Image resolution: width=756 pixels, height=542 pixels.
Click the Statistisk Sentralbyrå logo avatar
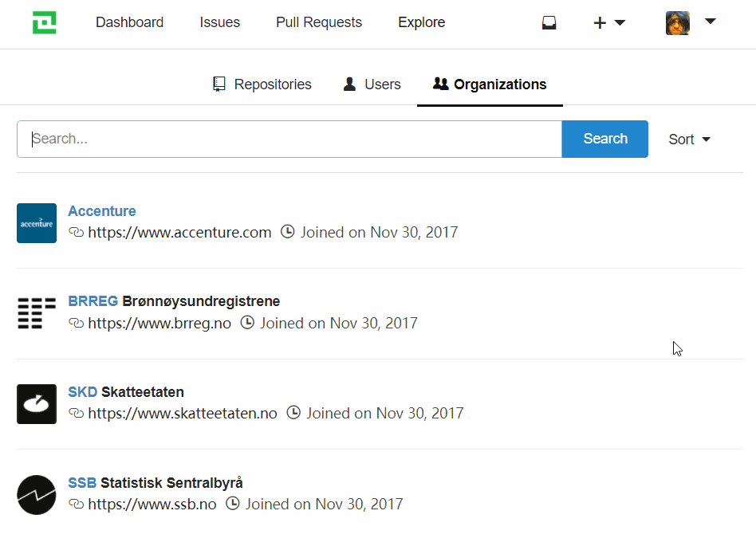37,495
